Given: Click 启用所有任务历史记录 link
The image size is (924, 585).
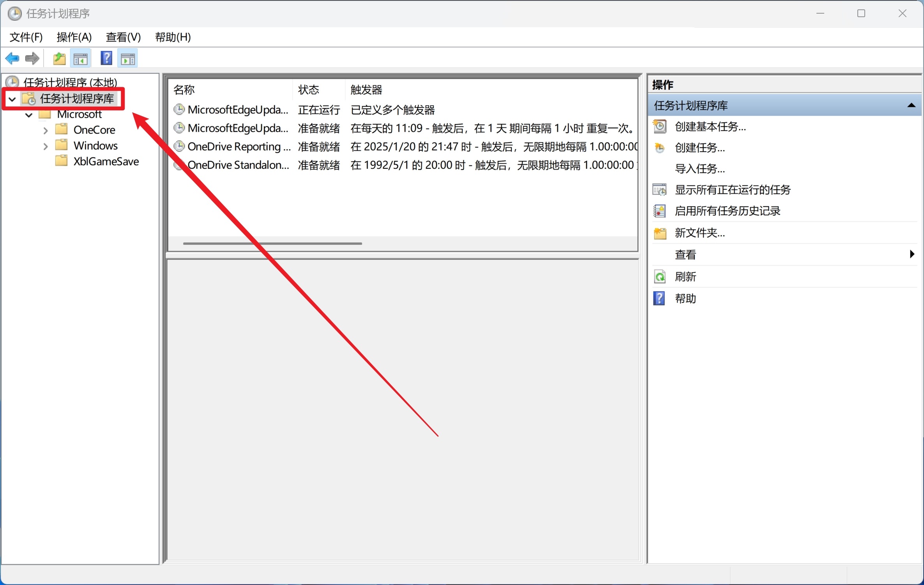Looking at the screenshot, I should click(727, 211).
